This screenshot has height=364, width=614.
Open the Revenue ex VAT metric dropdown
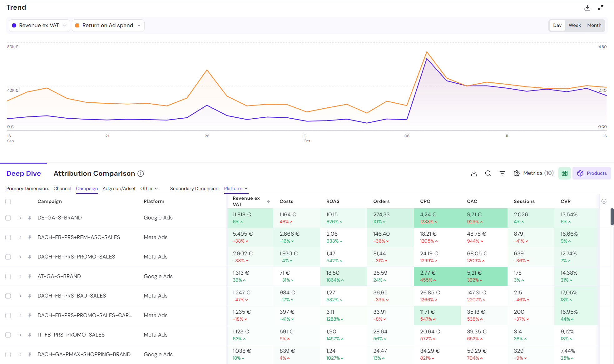click(65, 25)
